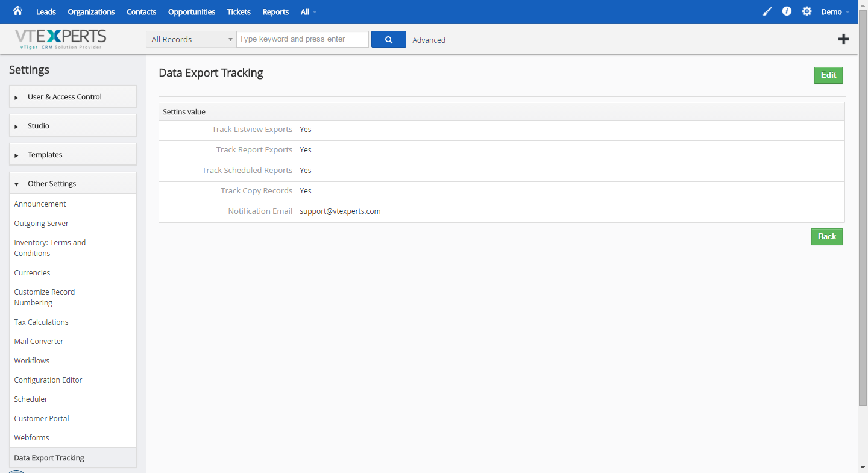
Task: Open Tax Calculations settings
Action: tap(41, 322)
